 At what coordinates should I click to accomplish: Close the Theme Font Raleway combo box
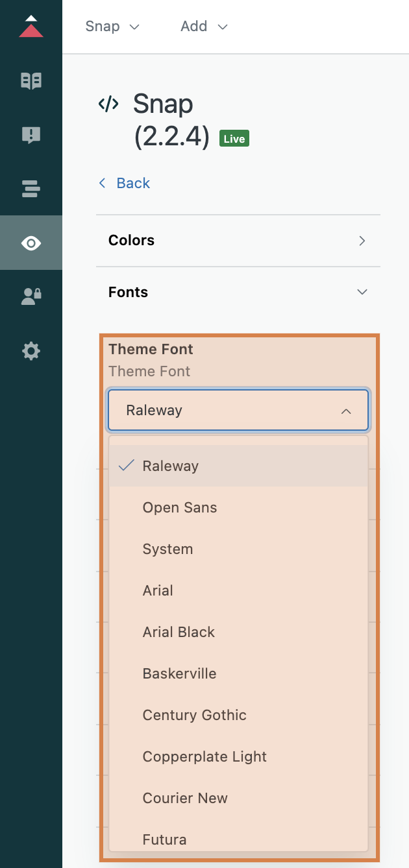tap(238, 411)
